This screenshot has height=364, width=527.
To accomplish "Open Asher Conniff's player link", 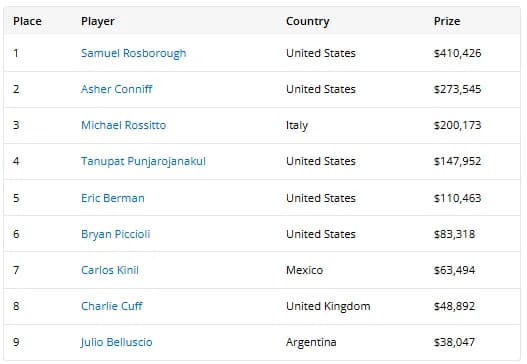I will tap(116, 89).
